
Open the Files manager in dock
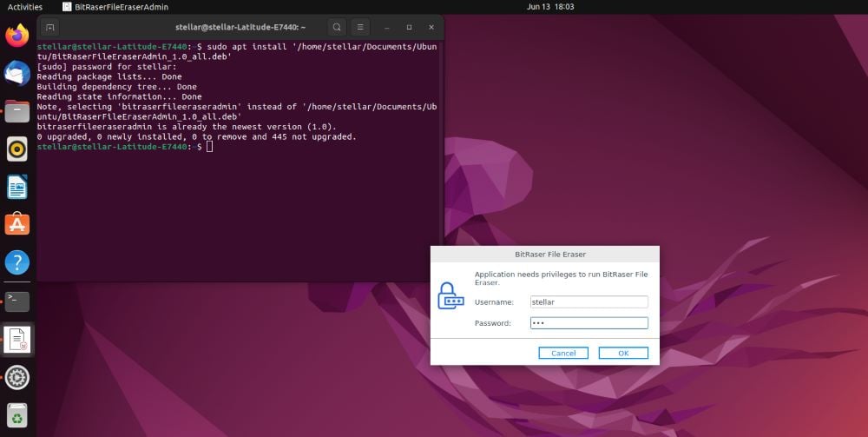click(17, 111)
